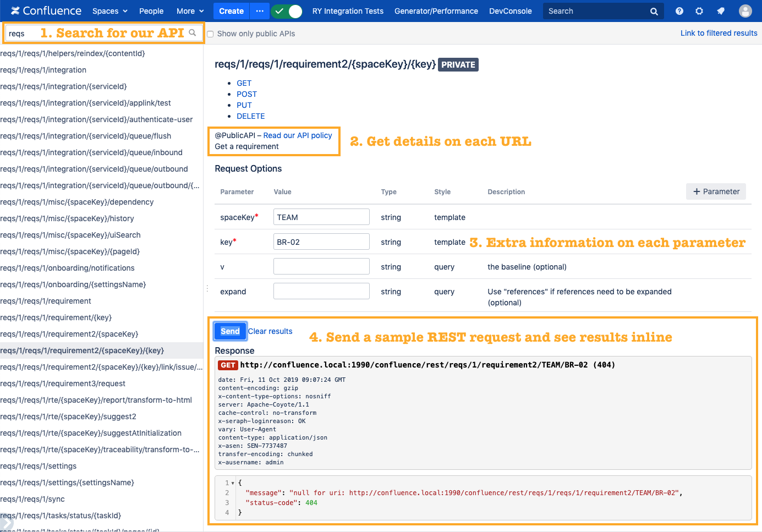Viewport: 762px width, 532px height.
Task: Expand the More dropdown in the header
Action: coord(190,11)
